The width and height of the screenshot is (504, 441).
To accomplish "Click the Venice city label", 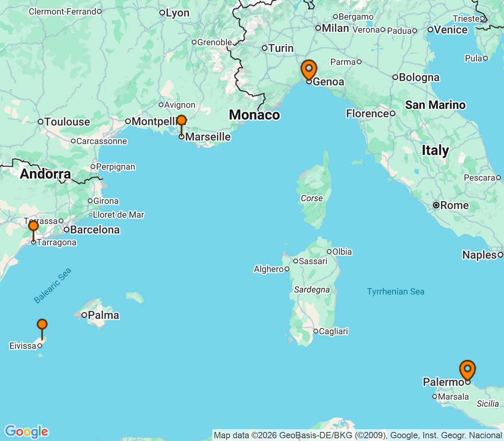I will [x=451, y=30].
